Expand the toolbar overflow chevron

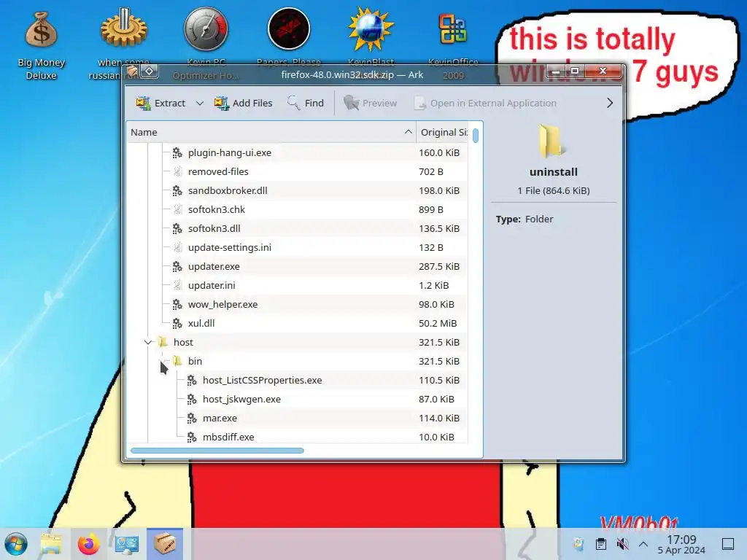[610, 103]
